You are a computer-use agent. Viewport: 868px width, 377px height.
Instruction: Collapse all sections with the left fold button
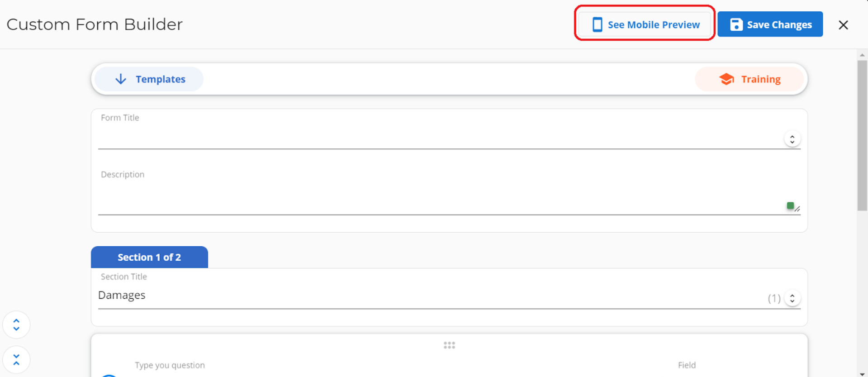(x=16, y=360)
